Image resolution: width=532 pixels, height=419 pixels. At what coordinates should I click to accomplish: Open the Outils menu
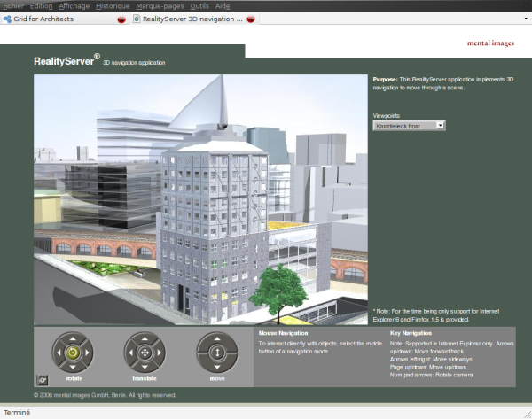[x=199, y=5]
